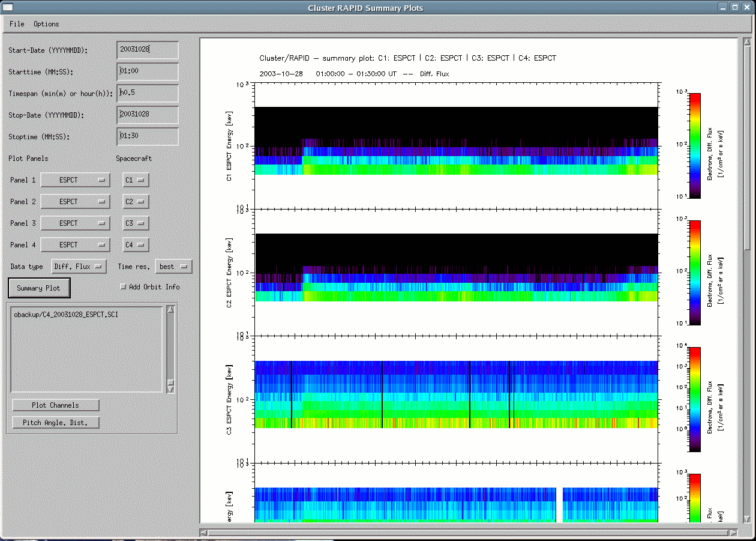Image resolution: width=756 pixels, height=541 pixels.
Task: Click the Plot Channels button
Action: tap(56, 405)
